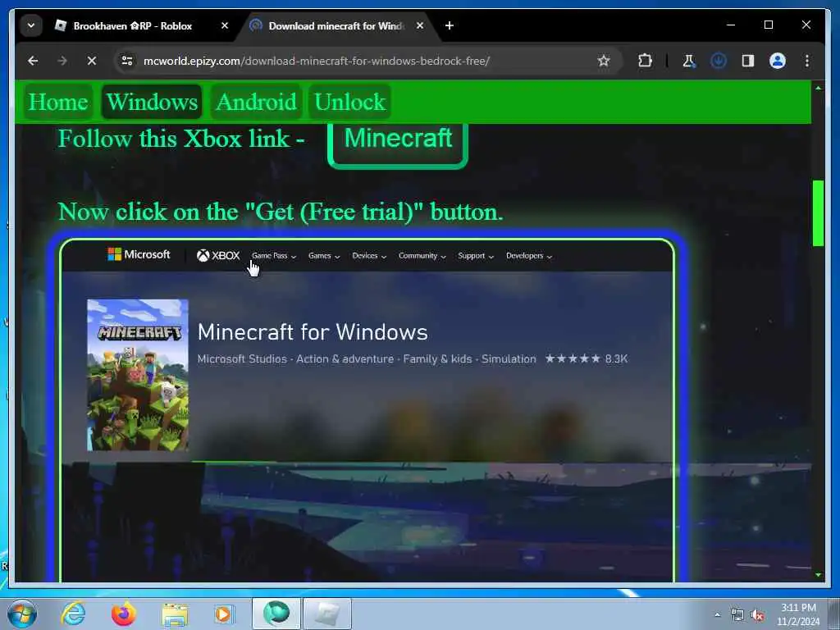
Task: Open the Windows section of the site
Action: pos(152,102)
